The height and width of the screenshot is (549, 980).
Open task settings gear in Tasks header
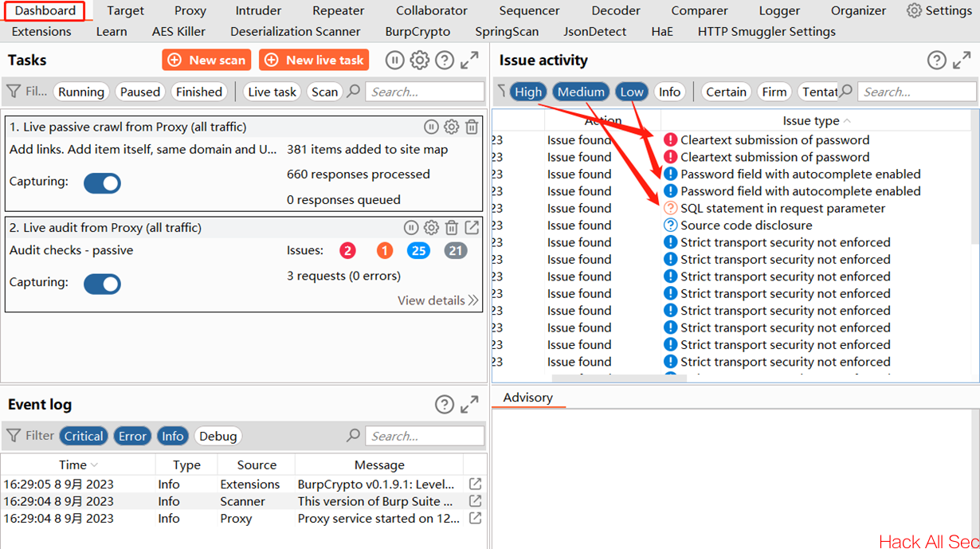[x=420, y=61]
